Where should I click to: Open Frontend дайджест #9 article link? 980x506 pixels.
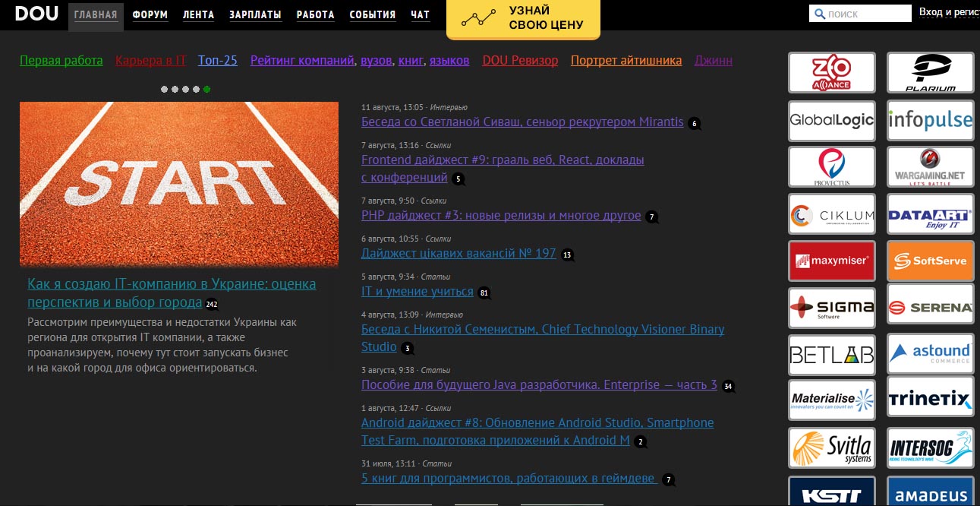point(503,169)
